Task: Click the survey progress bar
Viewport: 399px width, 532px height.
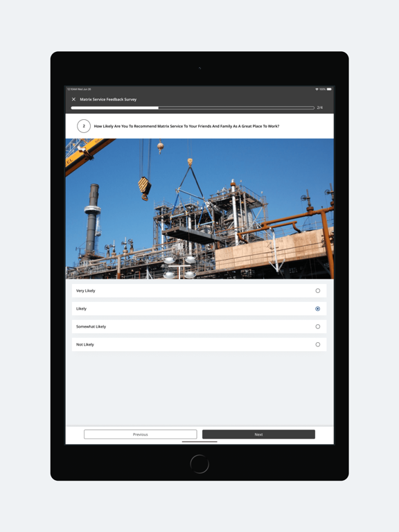Action: click(x=193, y=108)
